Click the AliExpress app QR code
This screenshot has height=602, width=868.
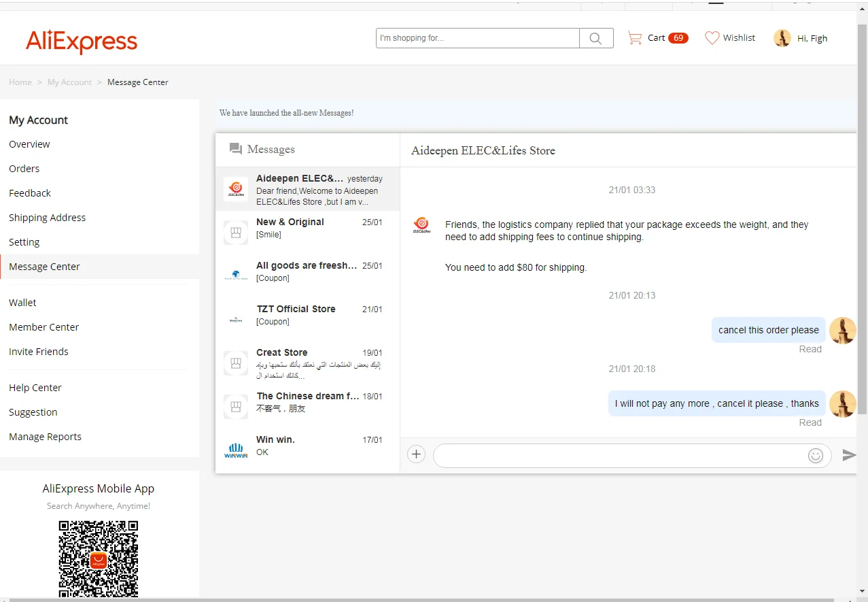tap(99, 560)
